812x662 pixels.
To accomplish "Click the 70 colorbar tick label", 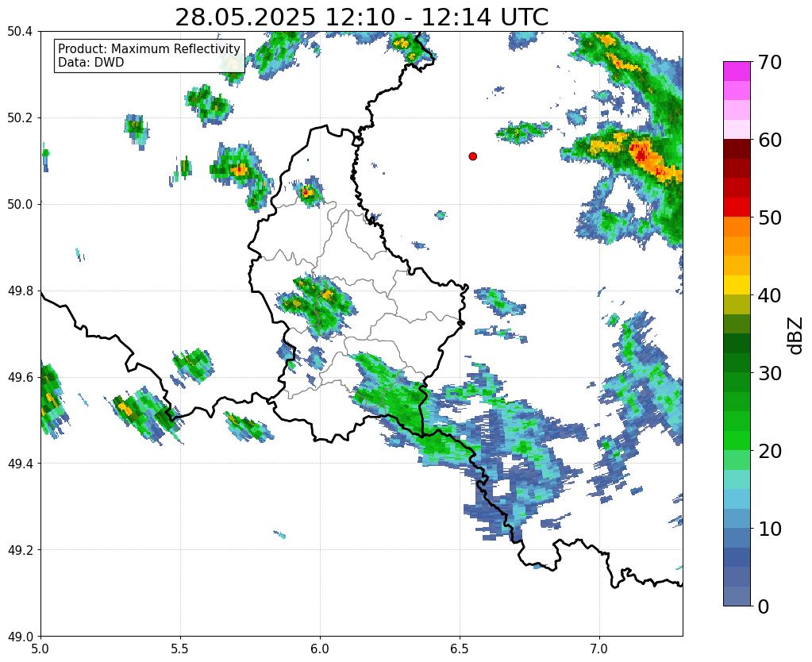I will [769, 62].
